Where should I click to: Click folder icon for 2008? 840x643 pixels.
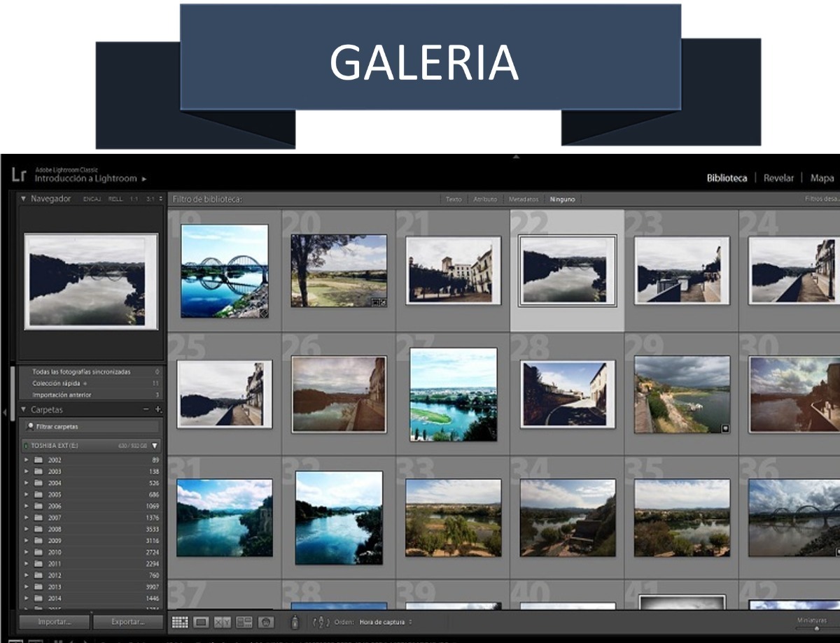(x=38, y=530)
